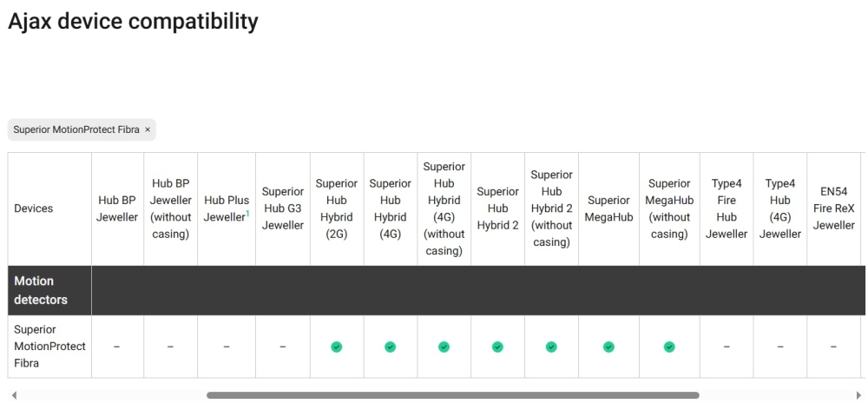The width and height of the screenshot is (868, 410).
Task: Click the Superior Hub Hybrid 2 green checkmark
Action: [497, 347]
